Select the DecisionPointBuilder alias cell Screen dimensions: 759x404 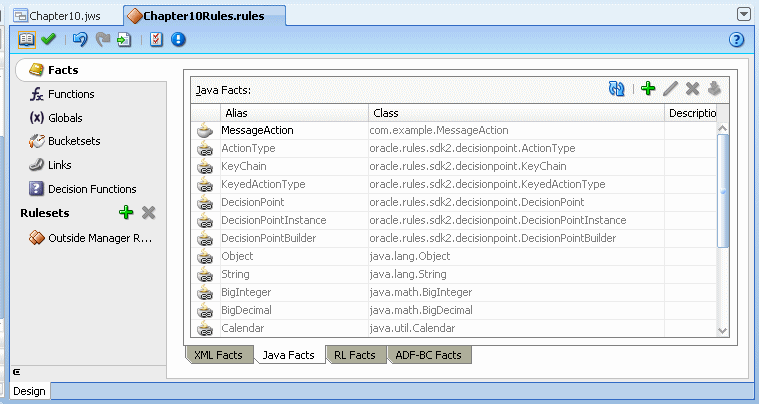click(294, 239)
